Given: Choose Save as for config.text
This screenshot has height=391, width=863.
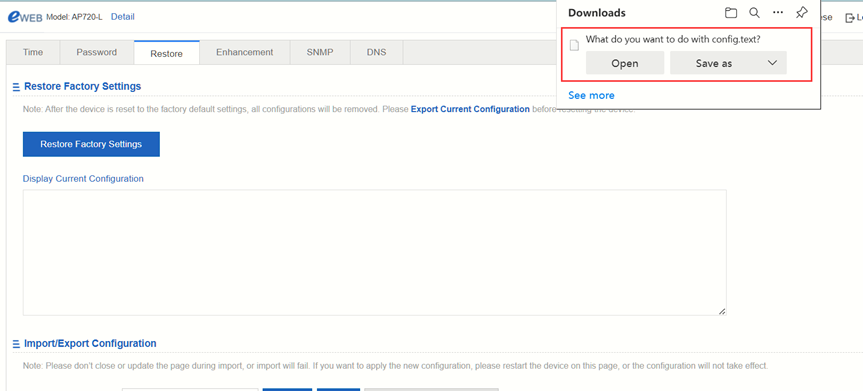Looking at the screenshot, I should 714,63.
